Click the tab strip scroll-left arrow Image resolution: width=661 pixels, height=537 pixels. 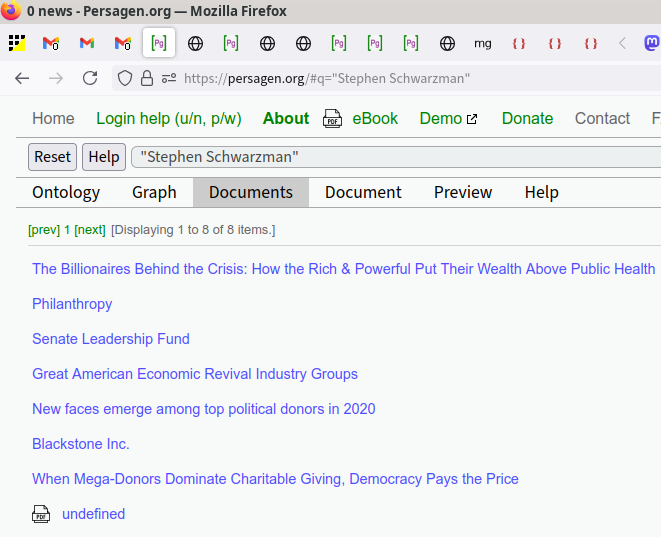coord(622,43)
